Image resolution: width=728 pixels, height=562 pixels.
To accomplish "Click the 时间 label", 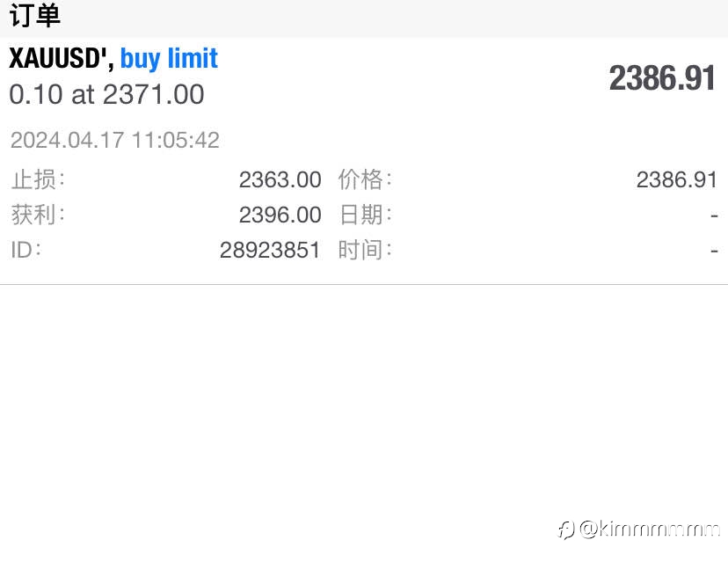I will 365,250.
